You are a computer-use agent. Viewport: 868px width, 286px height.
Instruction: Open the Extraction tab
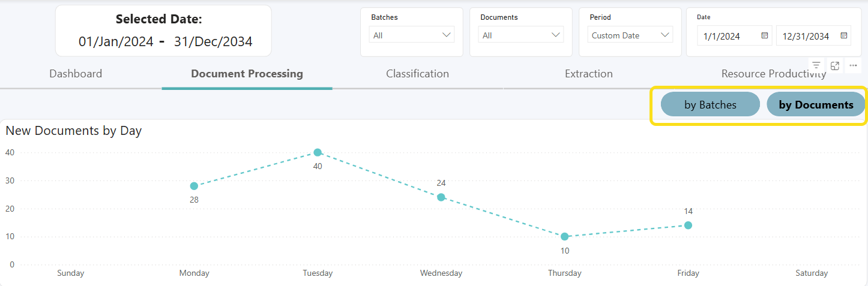(588, 74)
